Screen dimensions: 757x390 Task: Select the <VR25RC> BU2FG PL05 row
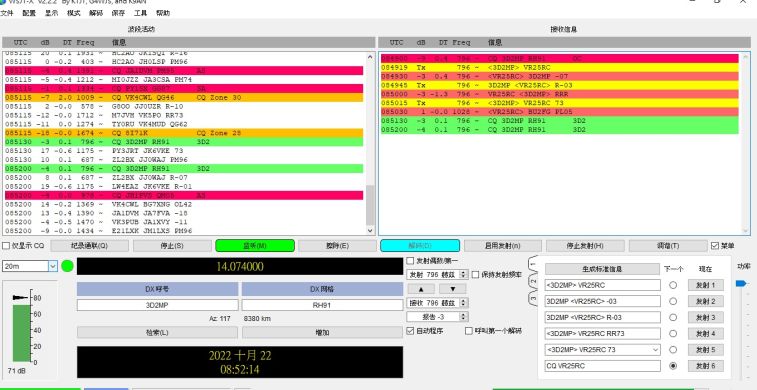tap(560, 112)
